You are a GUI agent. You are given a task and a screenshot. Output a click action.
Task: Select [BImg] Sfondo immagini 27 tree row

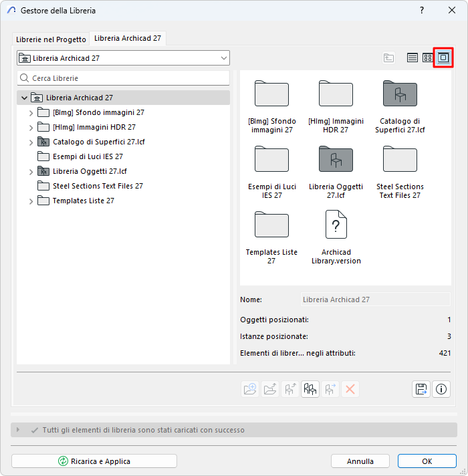(123, 112)
